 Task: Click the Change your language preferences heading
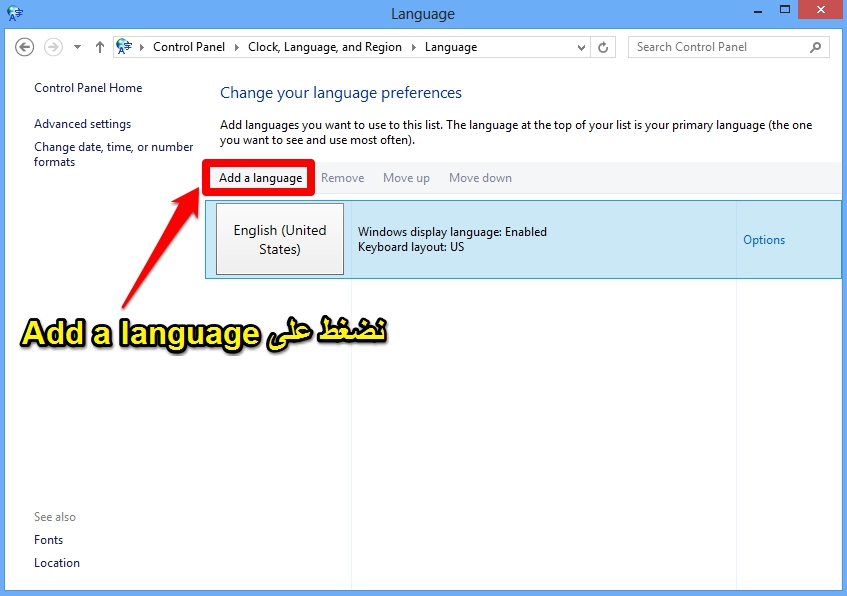click(x=341, y=93)
